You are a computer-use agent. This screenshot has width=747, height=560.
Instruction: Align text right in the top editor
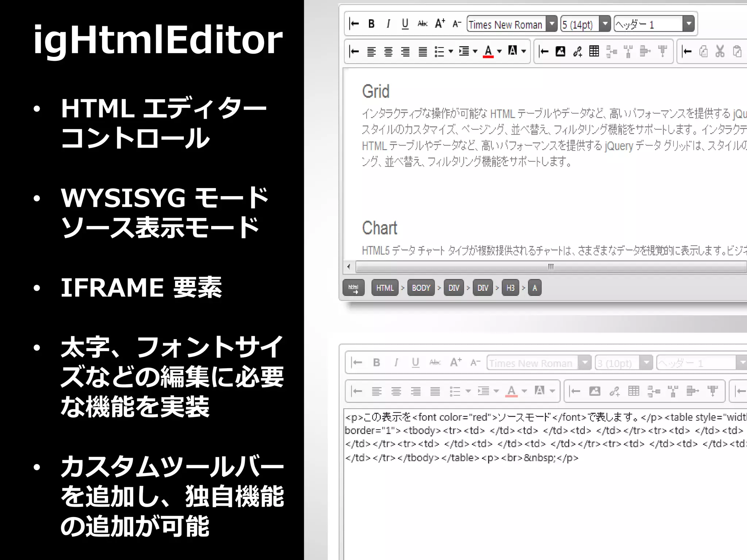coord(406,52)
